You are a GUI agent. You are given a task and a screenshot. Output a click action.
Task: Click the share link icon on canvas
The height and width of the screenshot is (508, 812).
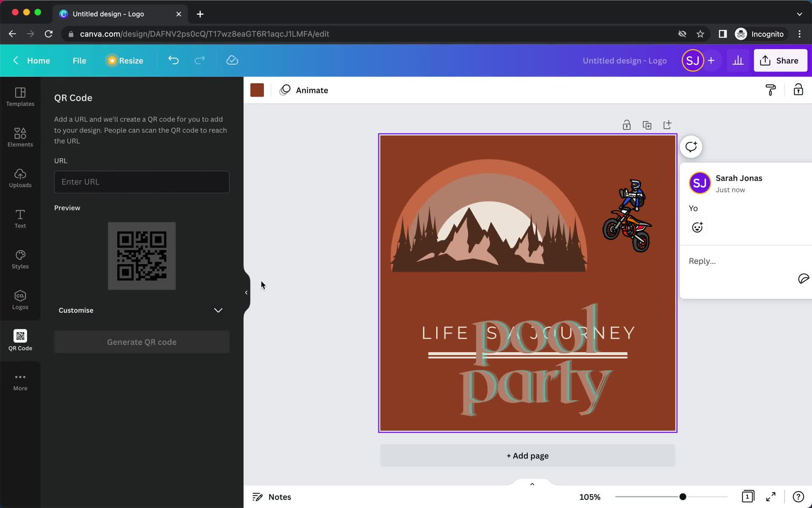(667, 124)
